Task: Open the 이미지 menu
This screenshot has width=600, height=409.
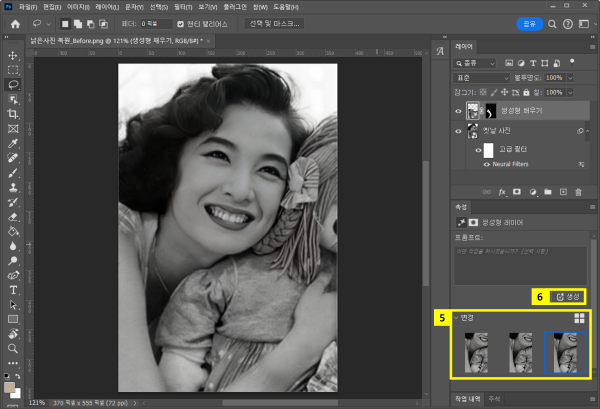Action: [76, 6]
